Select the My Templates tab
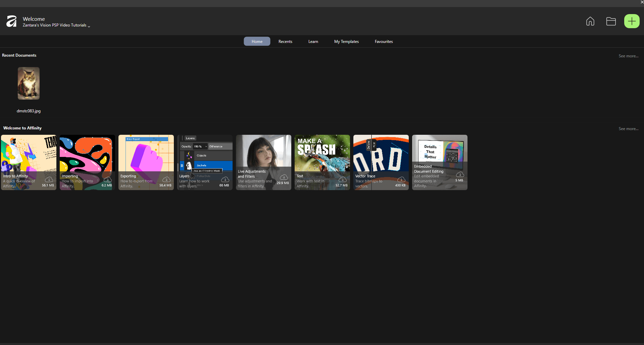 (x=346, y=42)
